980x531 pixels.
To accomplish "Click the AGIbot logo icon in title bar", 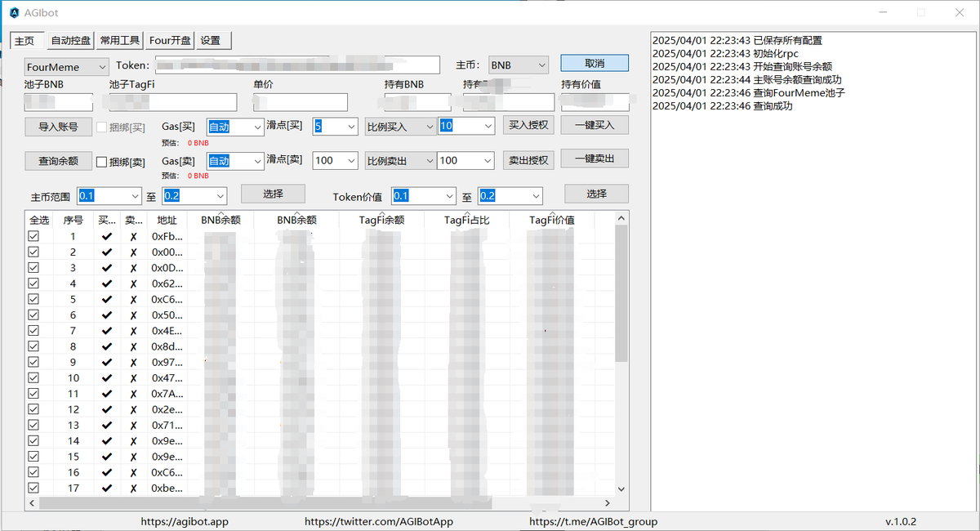I will tap(14, 13).
